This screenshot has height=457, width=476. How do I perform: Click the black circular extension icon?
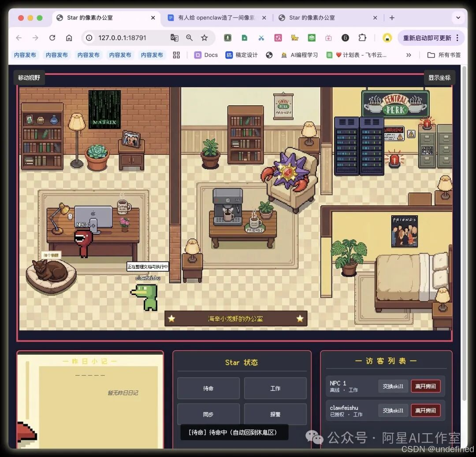tap(345, 38)
